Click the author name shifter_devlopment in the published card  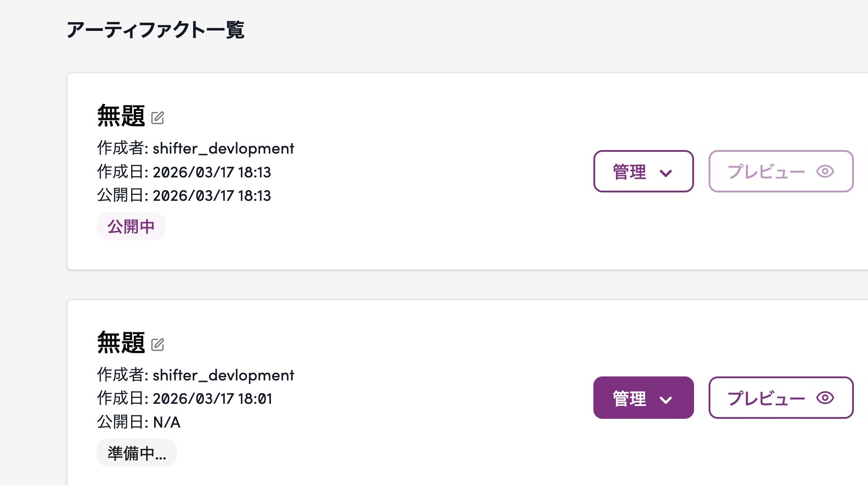pos(223,149)
